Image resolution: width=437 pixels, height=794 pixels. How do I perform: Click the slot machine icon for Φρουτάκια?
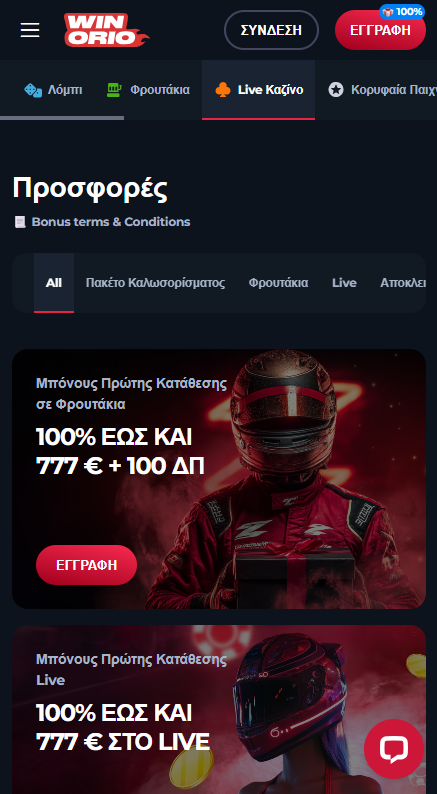coord(114,90)
